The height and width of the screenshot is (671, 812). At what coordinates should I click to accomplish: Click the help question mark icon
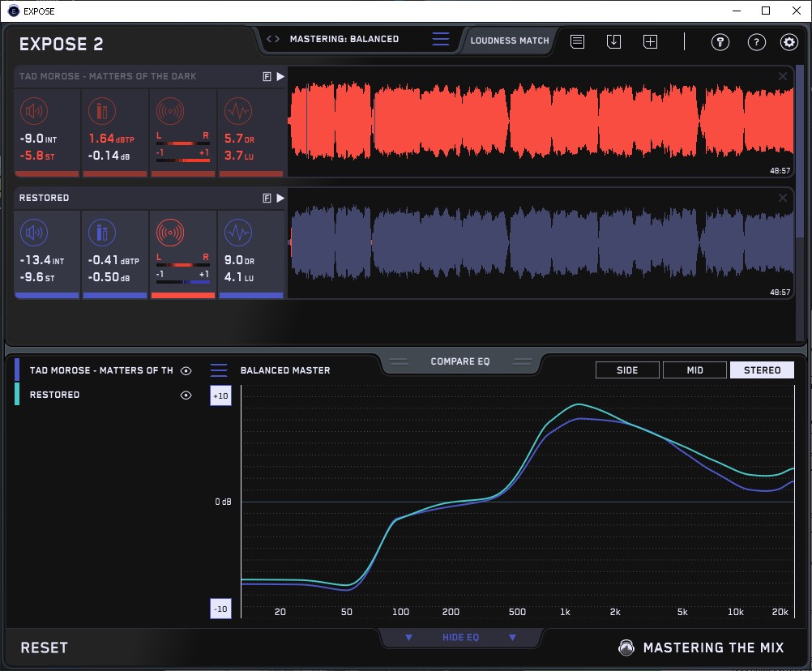tap(756, 42)
